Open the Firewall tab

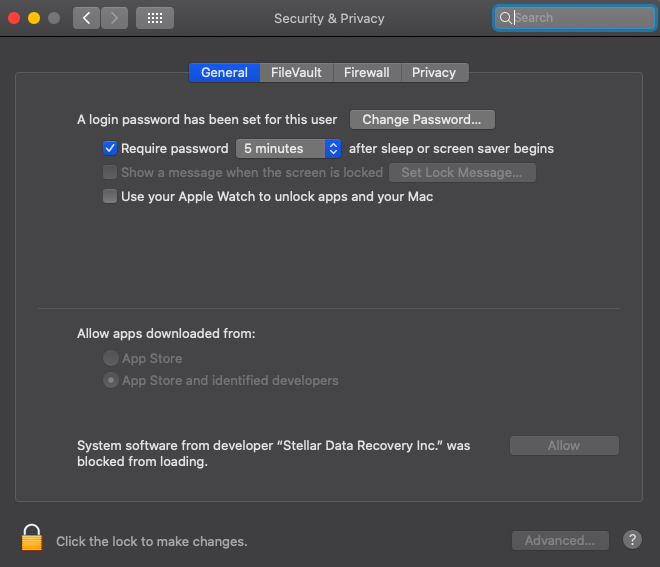coord(366,72)
